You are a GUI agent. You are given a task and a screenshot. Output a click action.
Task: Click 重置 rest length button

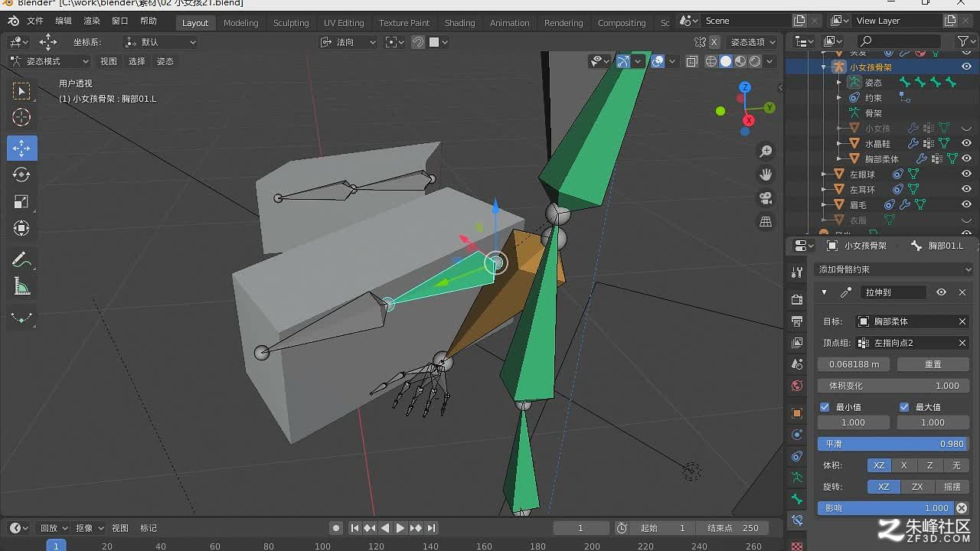[933, 364]
